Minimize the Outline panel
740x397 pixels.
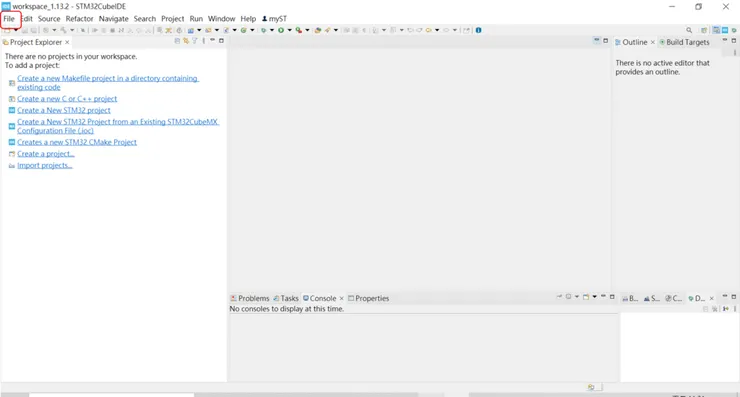[725, 41]
